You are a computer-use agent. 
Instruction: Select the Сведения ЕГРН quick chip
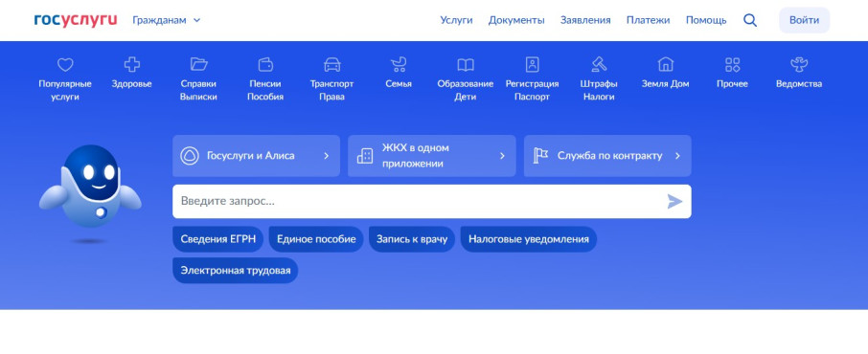(218, 239)
